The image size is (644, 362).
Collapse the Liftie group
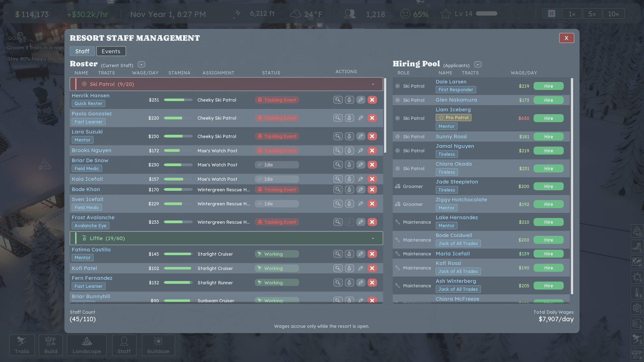pos(373,238)
